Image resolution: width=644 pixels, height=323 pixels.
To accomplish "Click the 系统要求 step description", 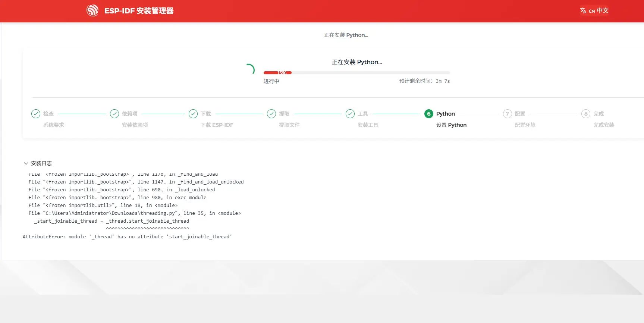I will click(54, 125).
